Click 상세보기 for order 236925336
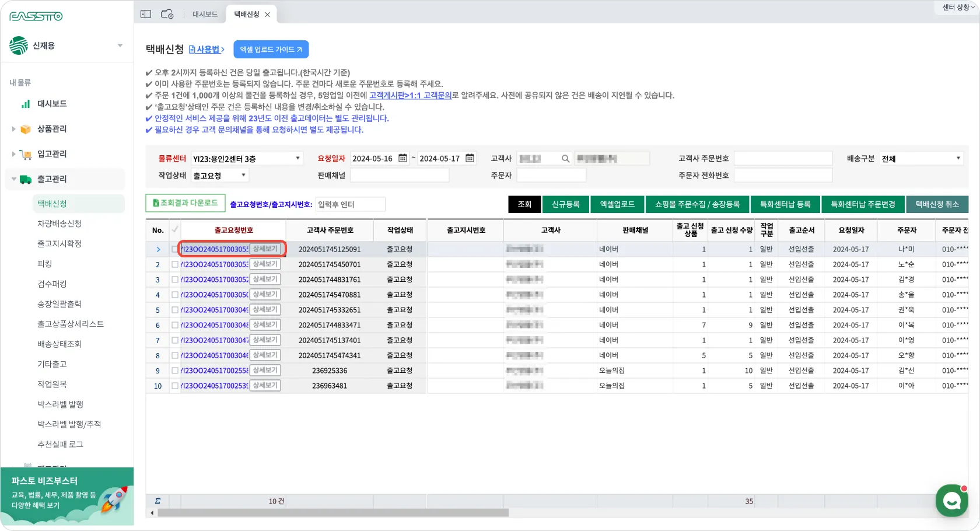This screenshot has width=980, height=531. (x=265, y=371)
